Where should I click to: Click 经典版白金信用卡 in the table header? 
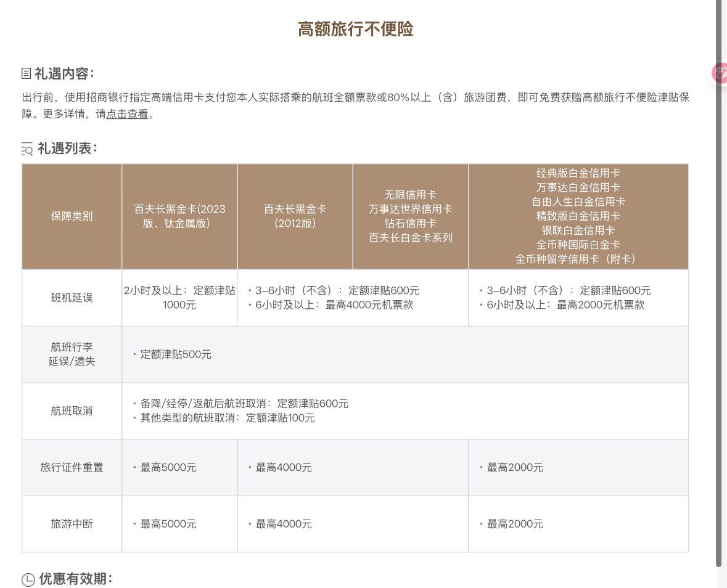pos(578,173)
